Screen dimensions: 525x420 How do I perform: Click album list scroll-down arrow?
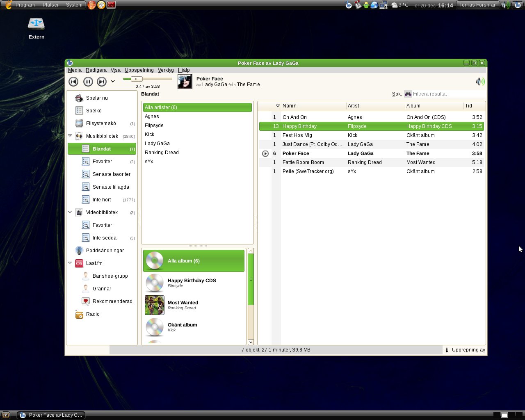point(251,342)
